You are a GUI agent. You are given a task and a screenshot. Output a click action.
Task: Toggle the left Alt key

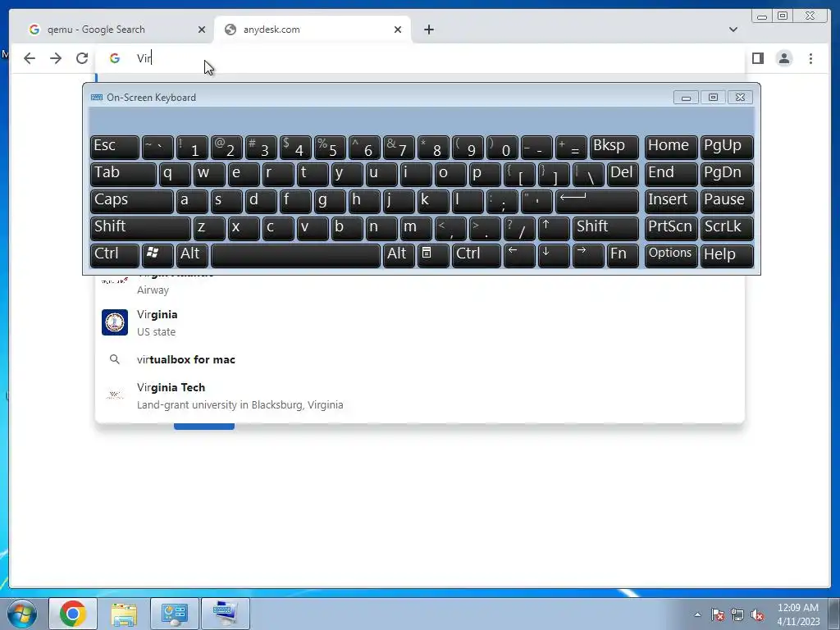tap(192, 255)
